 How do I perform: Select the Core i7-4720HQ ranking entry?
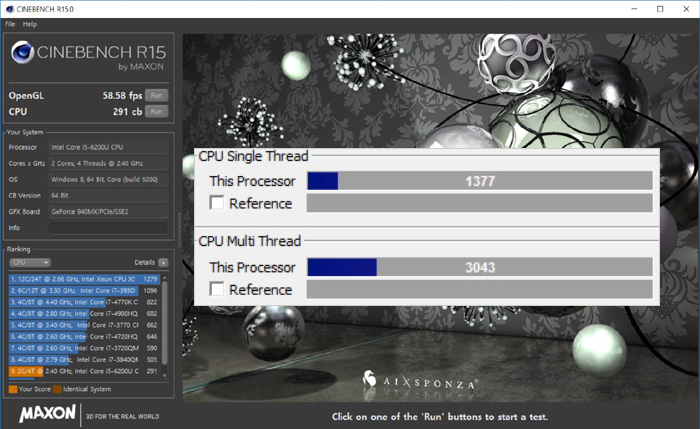click(83, 337)
